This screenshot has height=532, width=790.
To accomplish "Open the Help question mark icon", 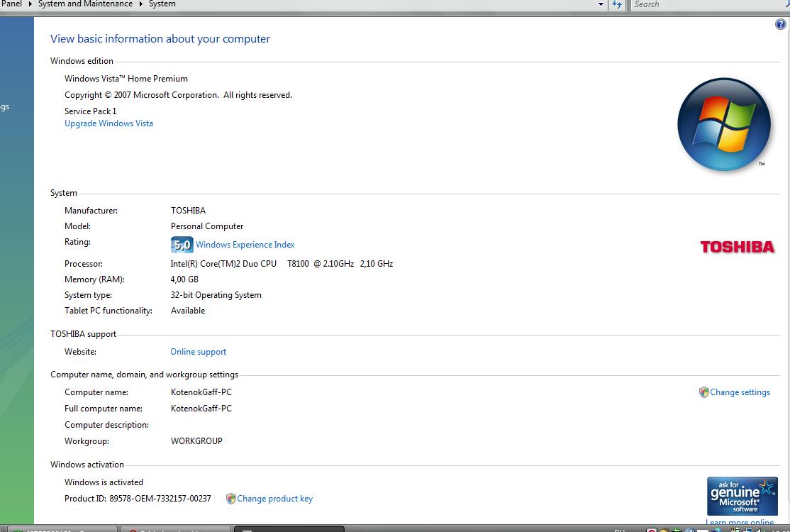I will (781, 25).
